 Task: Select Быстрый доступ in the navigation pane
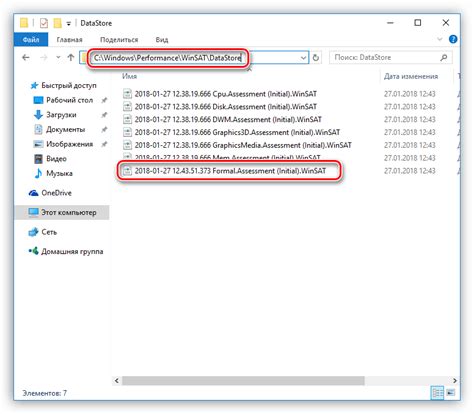63,85
